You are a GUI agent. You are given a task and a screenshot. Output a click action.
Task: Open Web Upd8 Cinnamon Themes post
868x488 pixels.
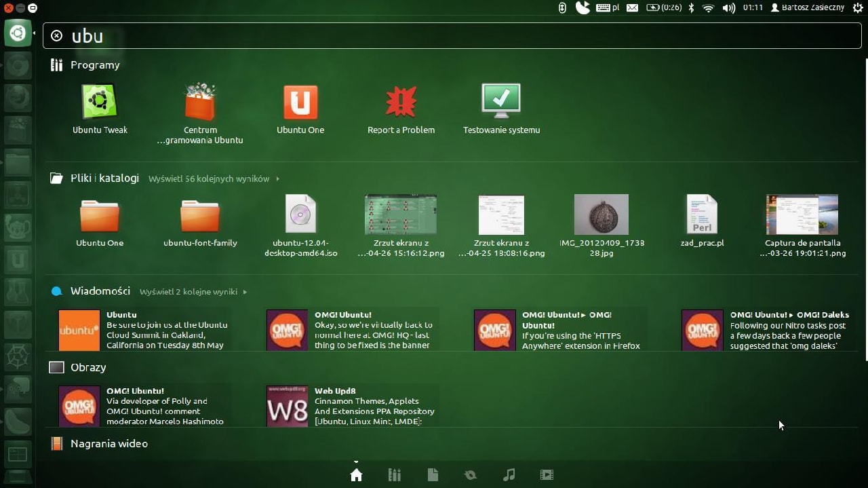(x=352, y=406)
